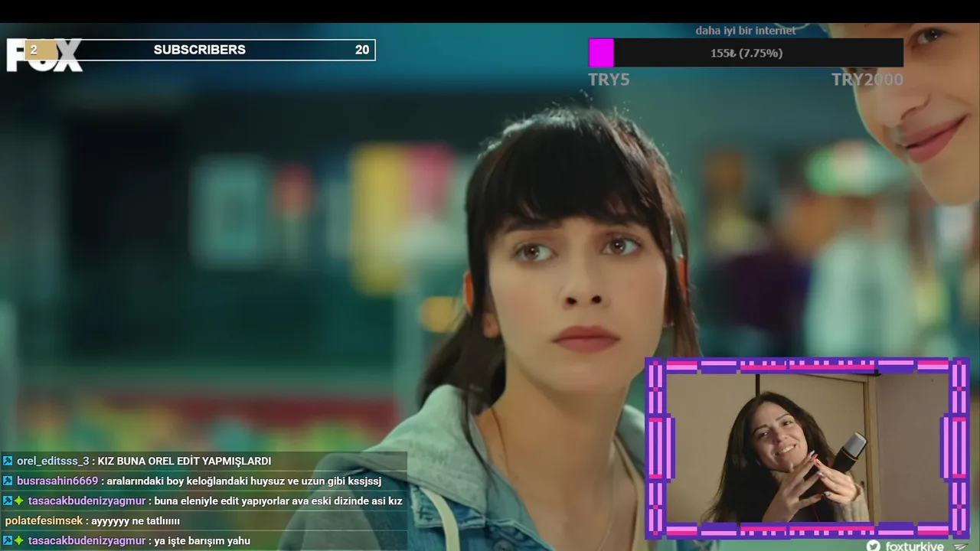Click green diamond badge on 'buna eleniyle edit' message

click(19, 500)
